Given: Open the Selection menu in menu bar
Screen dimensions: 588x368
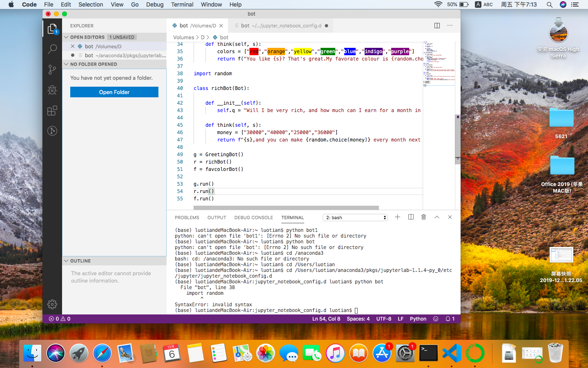Looking at the screenshot, I should 91,4.
